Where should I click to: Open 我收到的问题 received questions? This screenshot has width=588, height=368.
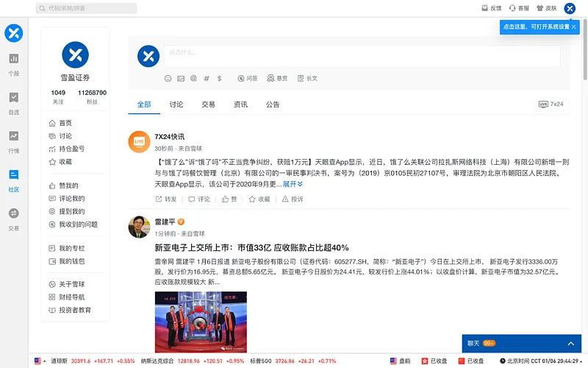73,224
